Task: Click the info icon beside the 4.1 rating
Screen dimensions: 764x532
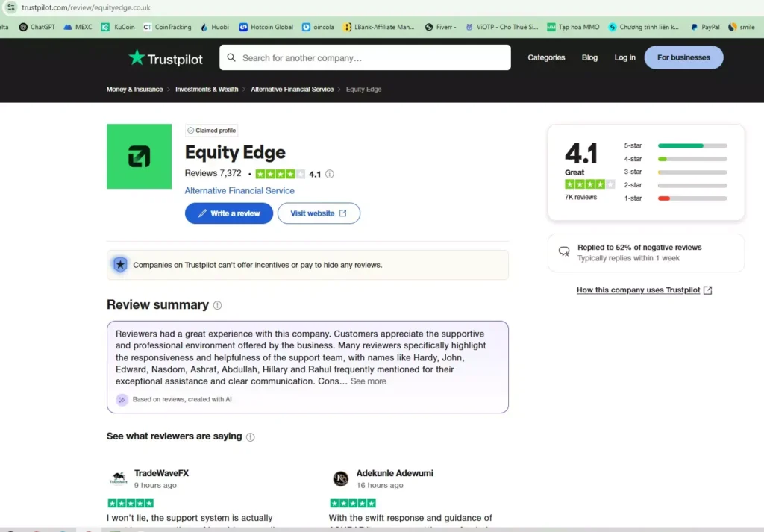Action: click(329, 173)
